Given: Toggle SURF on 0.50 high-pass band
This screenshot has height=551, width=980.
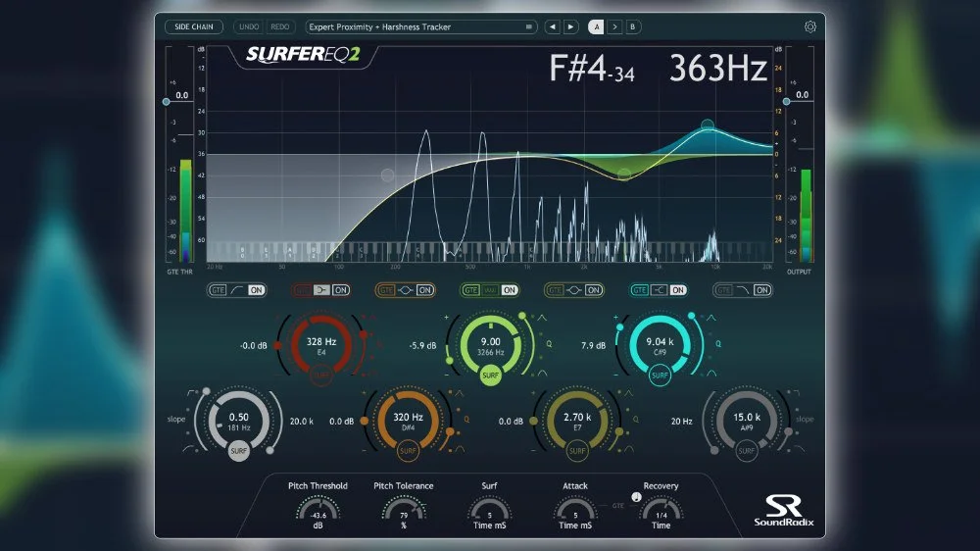Looking at the screenshot, I should 239,451.
